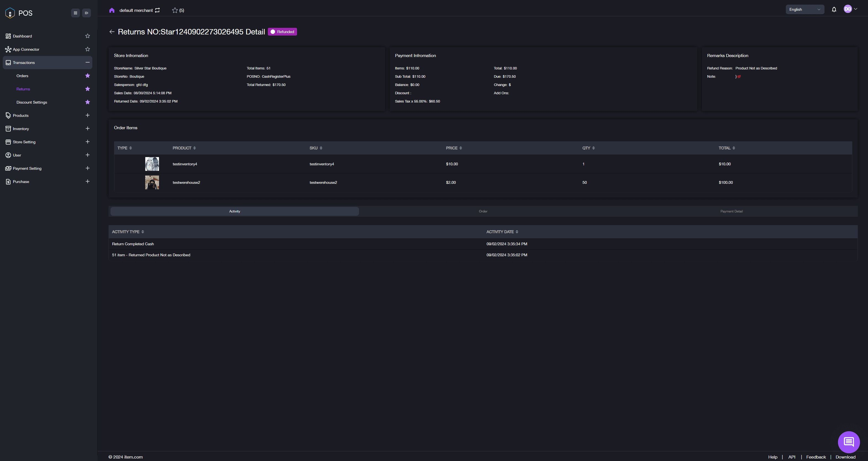The width and height of the screenshot is (868, 461).
Task: Open the purple chat bubble button
Action: (x=848, y=442)
